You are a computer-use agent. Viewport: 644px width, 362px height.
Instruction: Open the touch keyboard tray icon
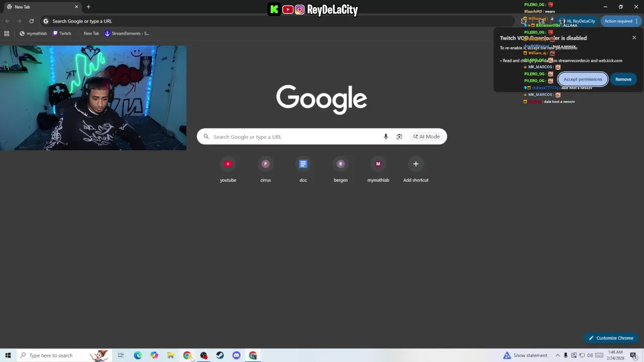pos(599,355)
